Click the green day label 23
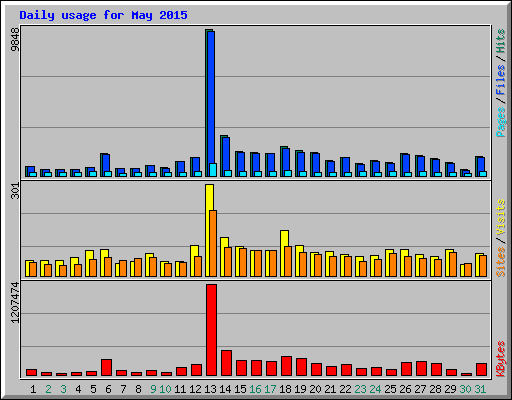 click(x=360, y=389)
